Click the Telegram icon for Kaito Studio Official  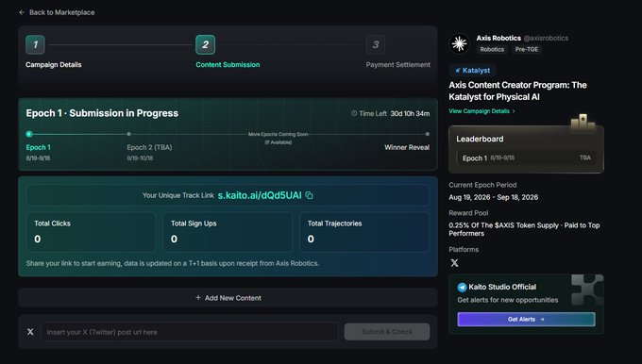(462, 287)
